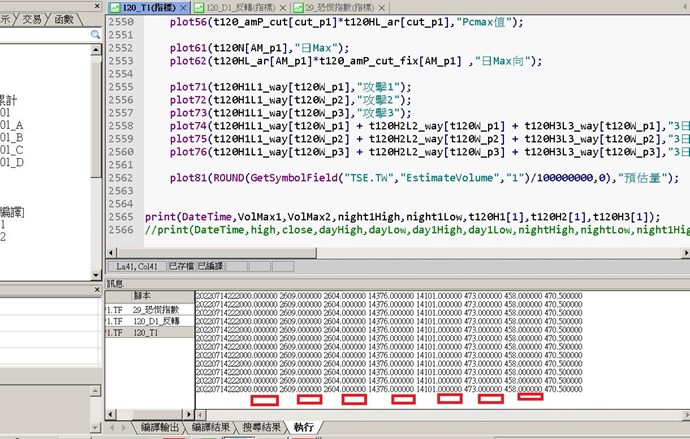Click the 120_T1 tab file icon
This screenshot has width=690, height=439.
coord(116,7)
